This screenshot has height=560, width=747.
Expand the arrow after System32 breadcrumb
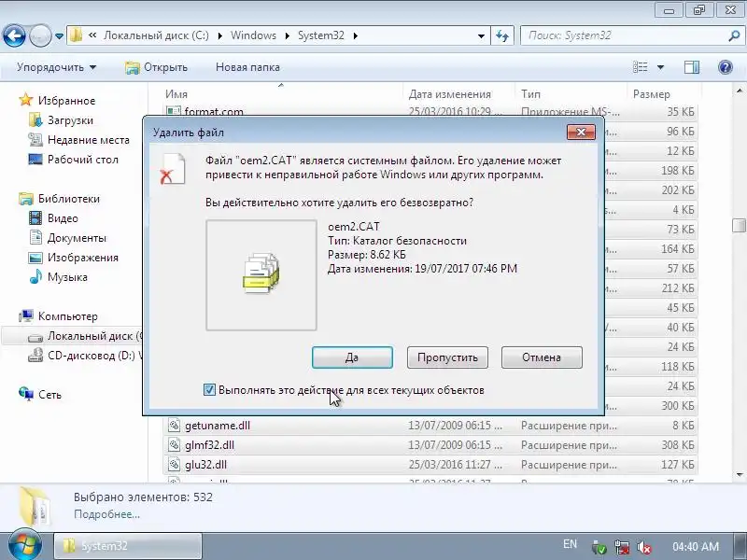coord(356,35)
